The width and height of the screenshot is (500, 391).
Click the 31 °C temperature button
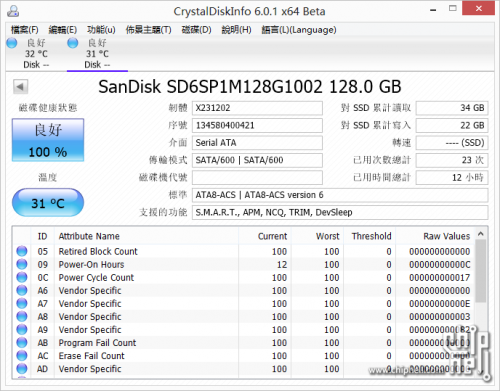pyautogui.click(x=48, y=203)
